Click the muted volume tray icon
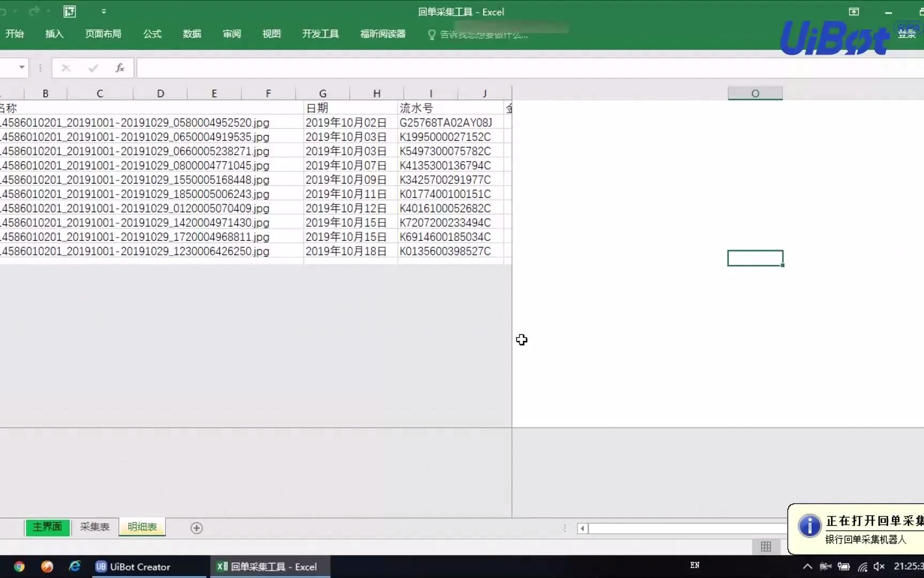924x578 pixels. click(879, 566)
